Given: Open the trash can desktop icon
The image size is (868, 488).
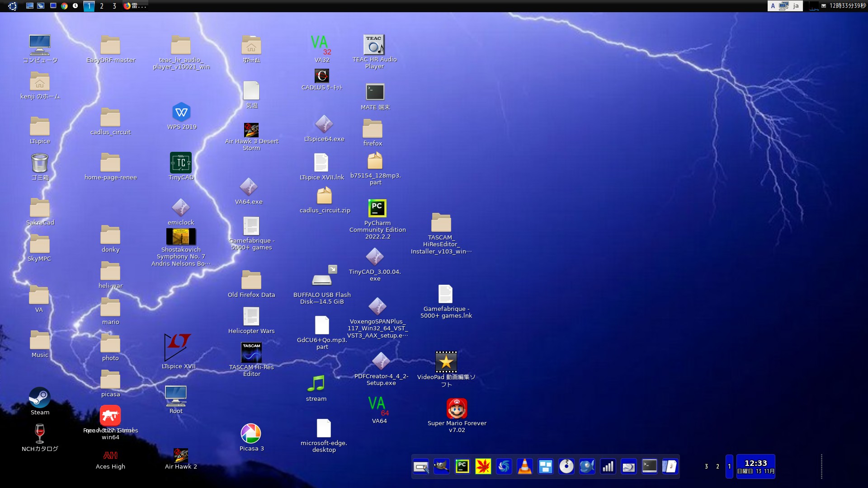Looking at the screenshot, I should pos(40,163).
